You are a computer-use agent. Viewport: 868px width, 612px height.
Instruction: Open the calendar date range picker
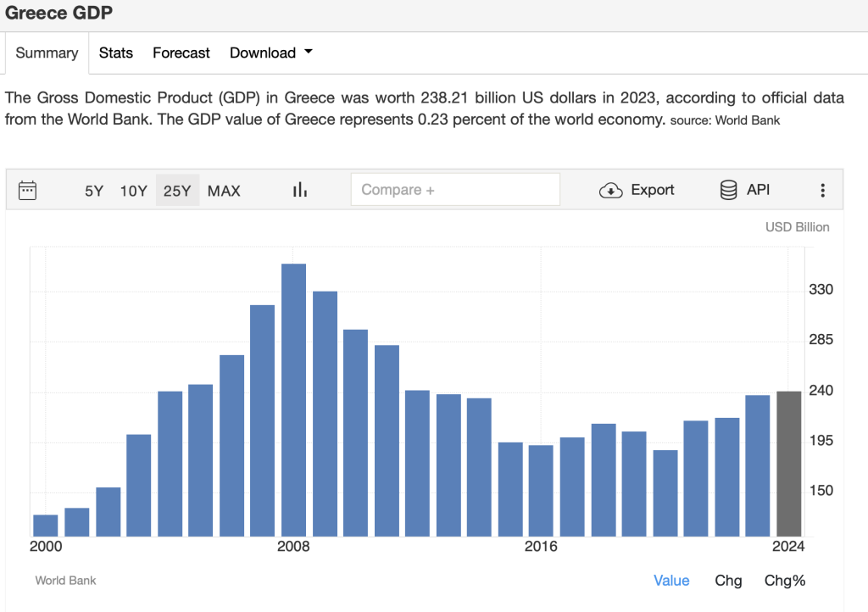coord(27,191)
